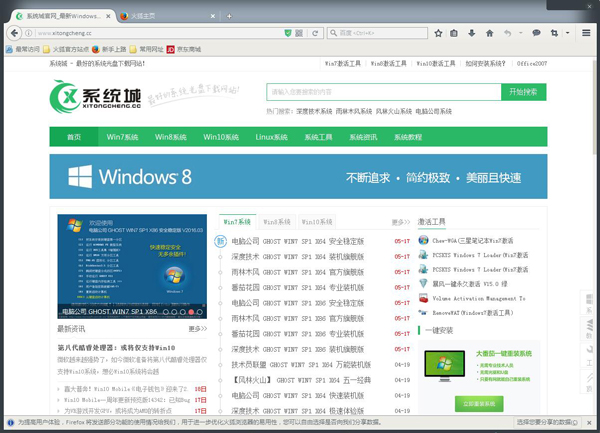Dismiss the data sharing notification bar
Screen dimensions: 600x433
tap(589, 423)
